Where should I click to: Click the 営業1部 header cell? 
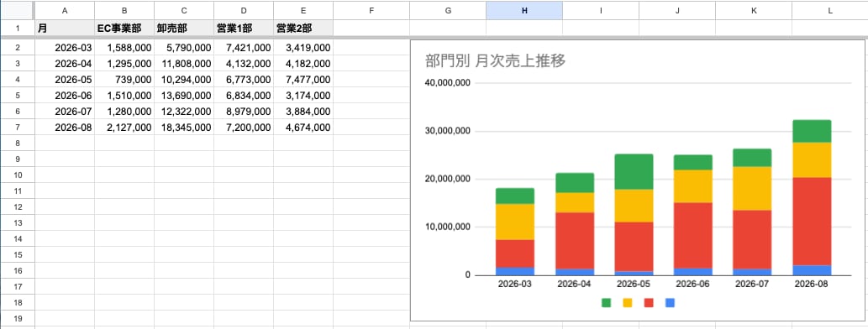click(x=245, y=29)
